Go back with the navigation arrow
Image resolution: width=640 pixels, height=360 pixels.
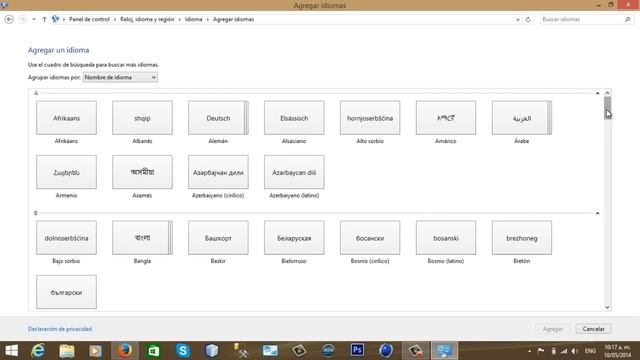[x=9, y=19]
